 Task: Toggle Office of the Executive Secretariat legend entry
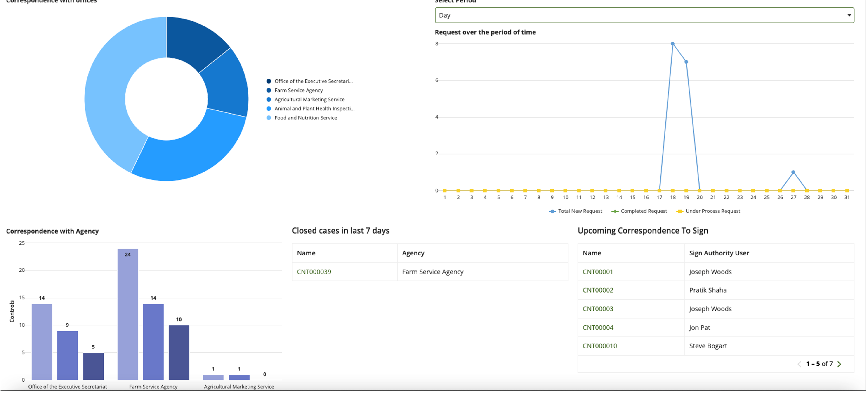[309, 81]
